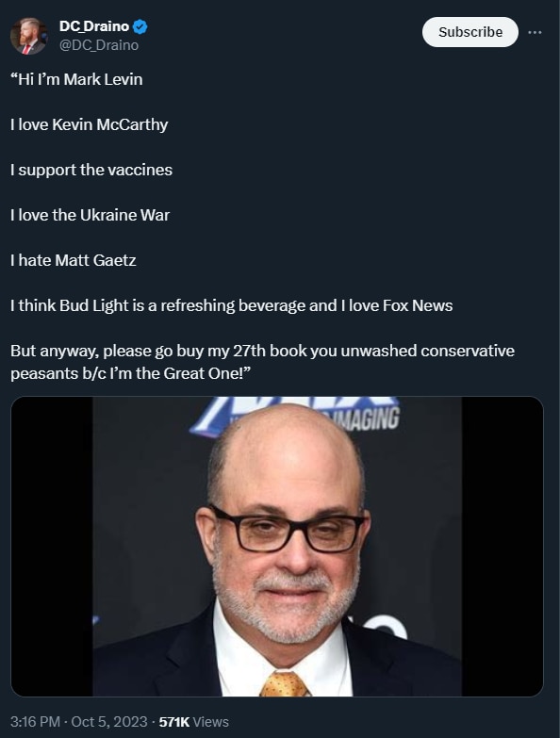Image resolution: width=560 pixels, height=738 pixels.
Task: Open DC_Draino's profile avatar picture
Action: (x=28, y=36)
